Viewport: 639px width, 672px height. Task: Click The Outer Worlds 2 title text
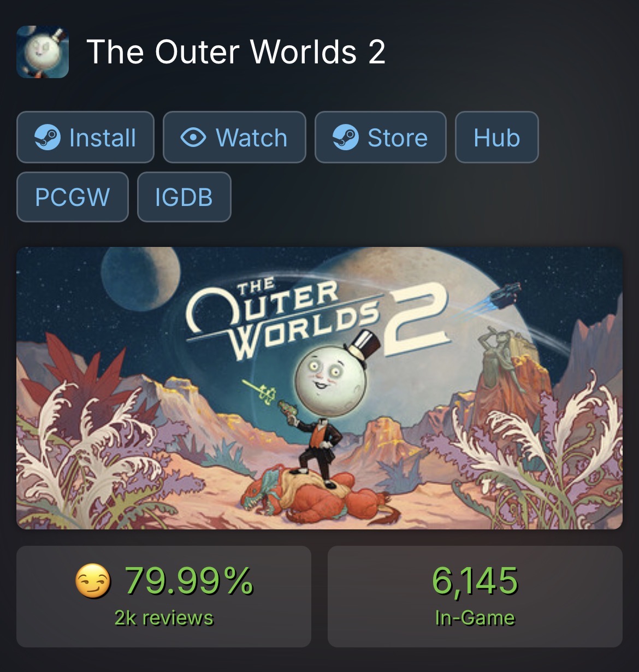click(236, 52)
